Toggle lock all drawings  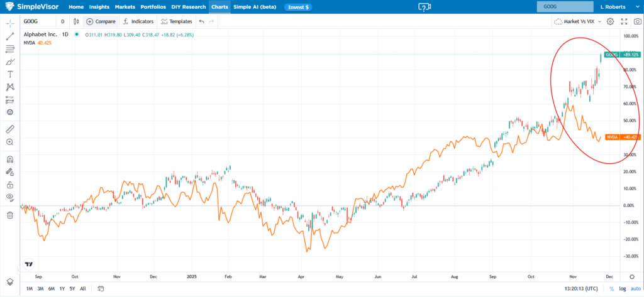10,185
